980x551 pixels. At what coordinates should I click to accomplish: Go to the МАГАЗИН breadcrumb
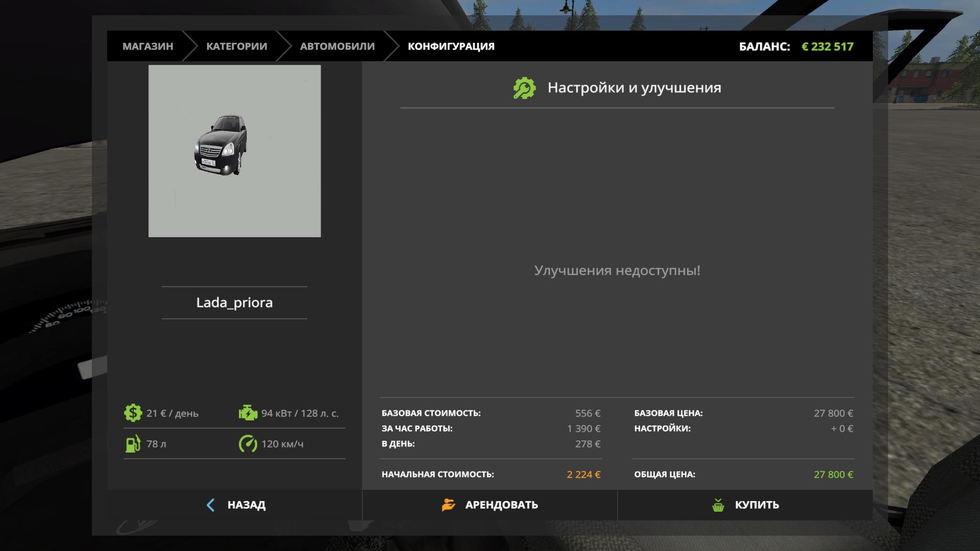pyautogui.click(x=148, y=46)
